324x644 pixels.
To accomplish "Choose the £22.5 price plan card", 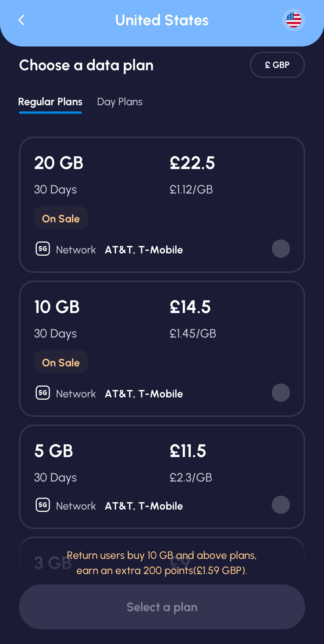I will click(x=192, y=163).
